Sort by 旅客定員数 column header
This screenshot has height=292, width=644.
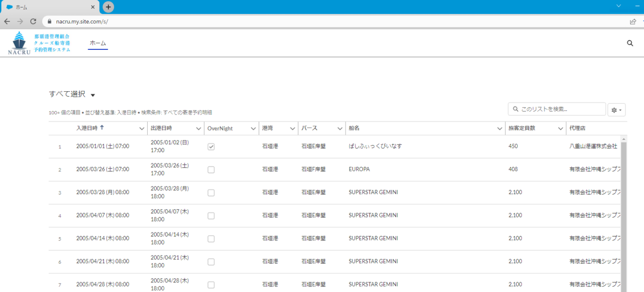pos(522,128)
